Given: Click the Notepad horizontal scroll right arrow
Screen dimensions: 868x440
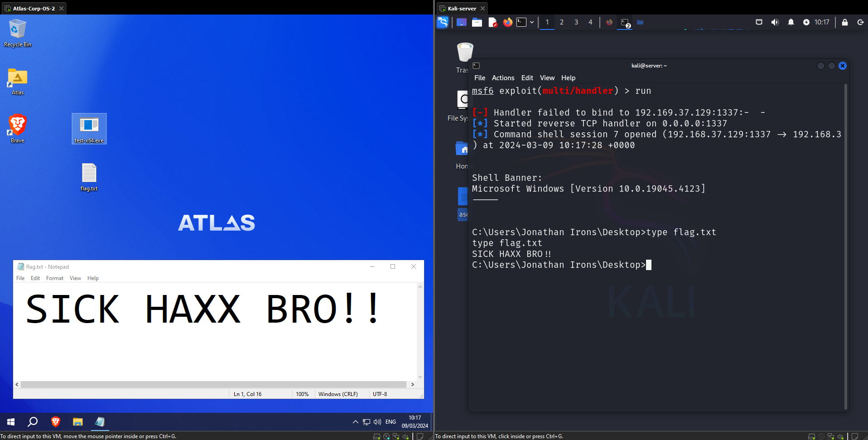Looking at the screenshot, I should pos(412,384).
